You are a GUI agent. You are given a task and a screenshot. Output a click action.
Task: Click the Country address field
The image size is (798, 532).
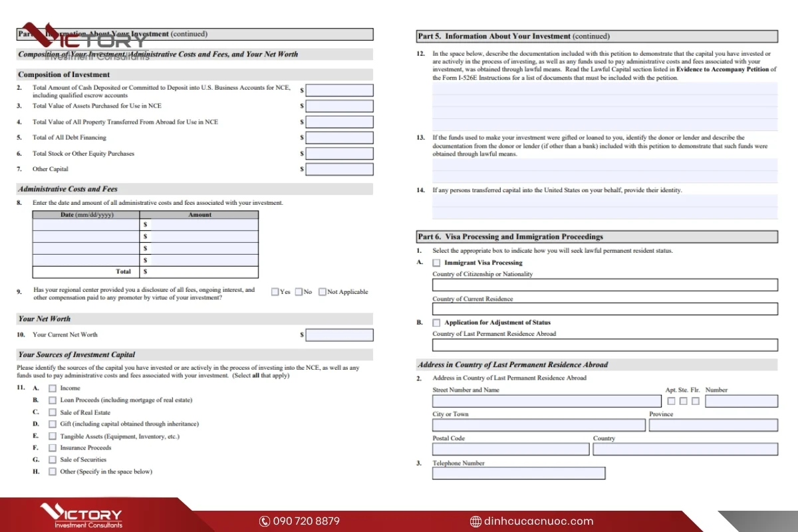pyautogui.click(x=686, y=449)
